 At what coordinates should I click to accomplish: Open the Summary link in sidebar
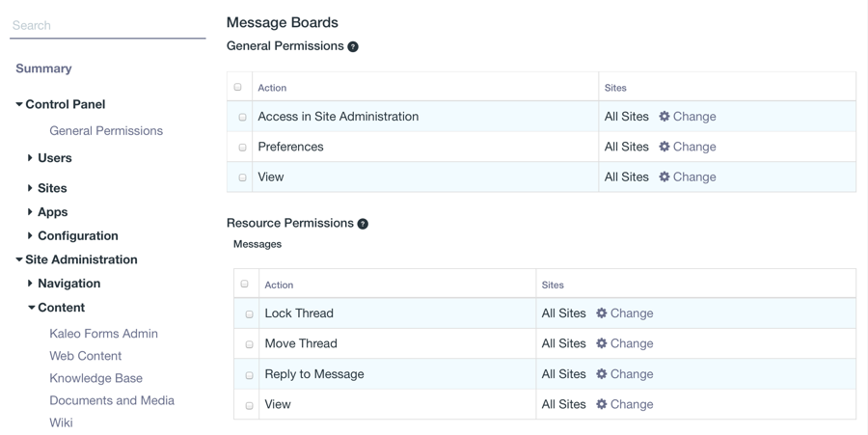coord(43,68)
